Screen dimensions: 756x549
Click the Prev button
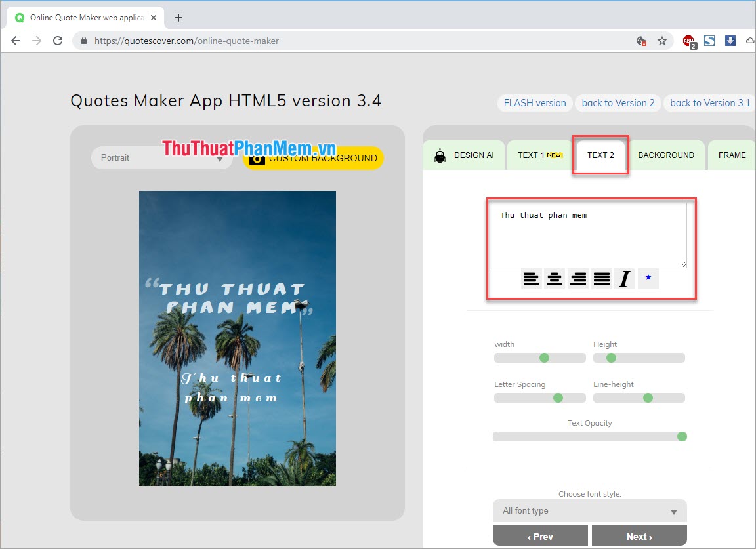tap(539, 535)
